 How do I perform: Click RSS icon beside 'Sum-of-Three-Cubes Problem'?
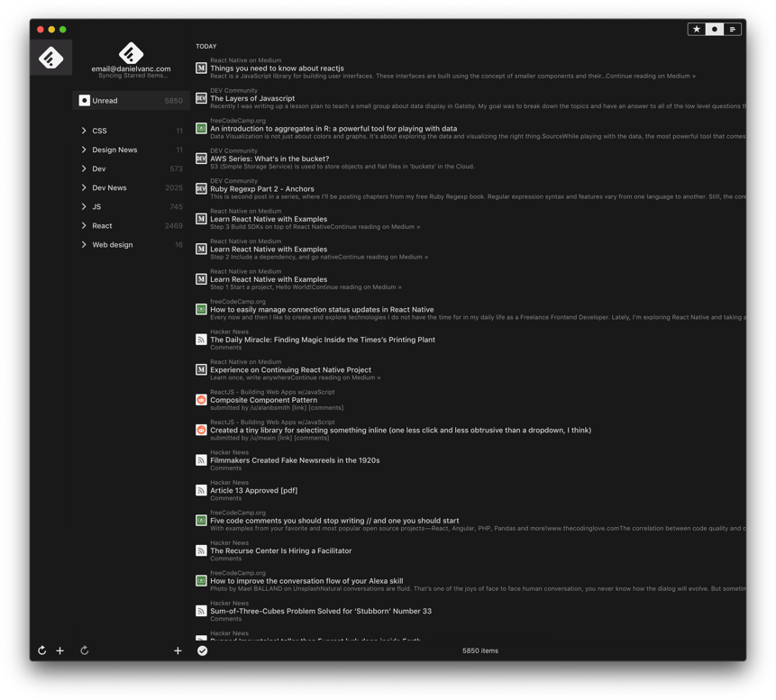(x=201, y=611)
